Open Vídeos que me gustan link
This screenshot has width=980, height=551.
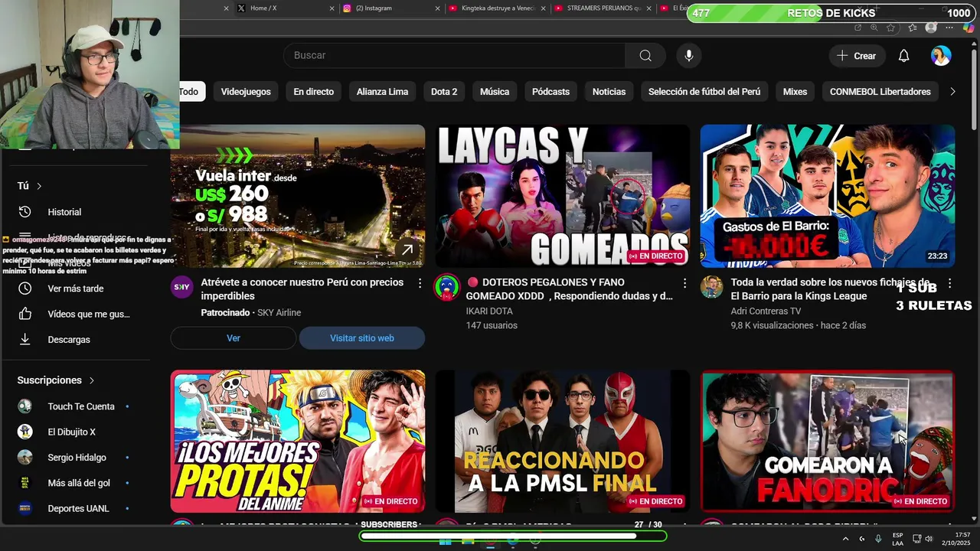(x=89, y=314)
